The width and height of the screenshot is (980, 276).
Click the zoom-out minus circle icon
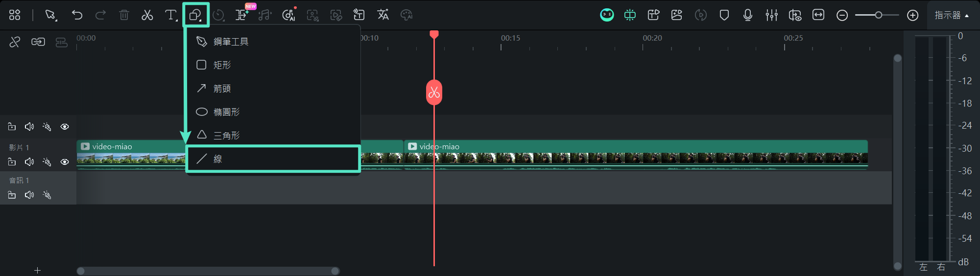click(842, 16)
